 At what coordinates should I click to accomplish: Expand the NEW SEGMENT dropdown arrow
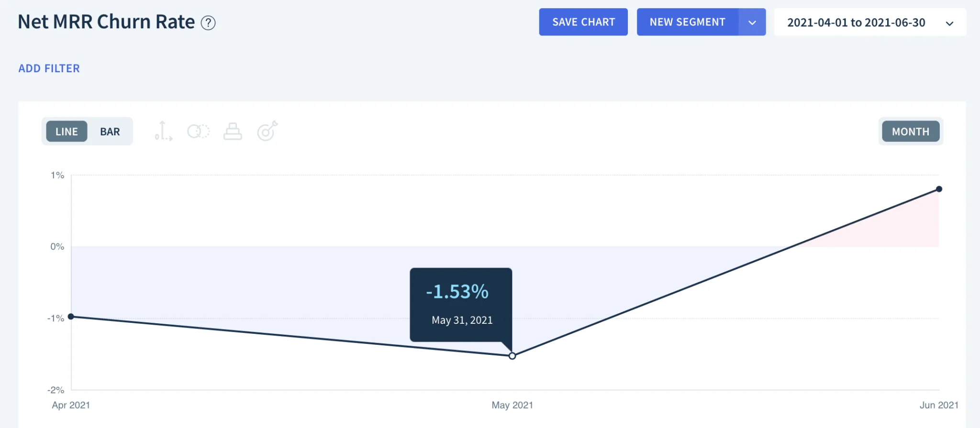click(x=752, y=22)
